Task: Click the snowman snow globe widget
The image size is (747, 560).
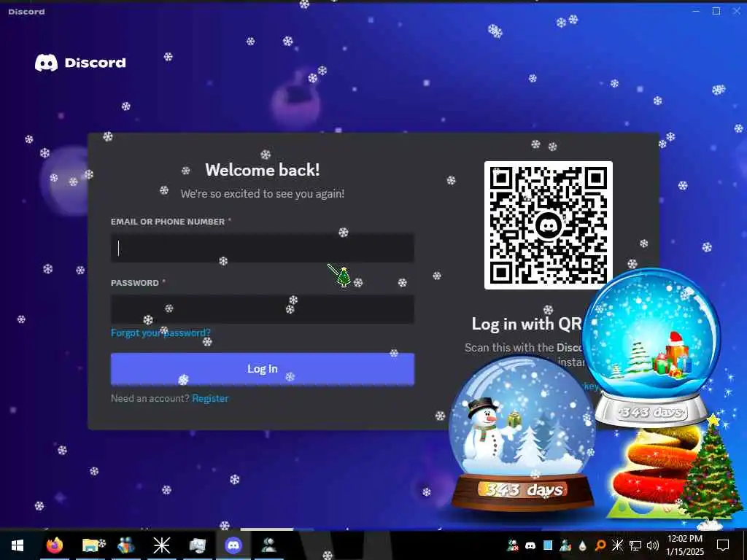Action: tap(522, 433)
